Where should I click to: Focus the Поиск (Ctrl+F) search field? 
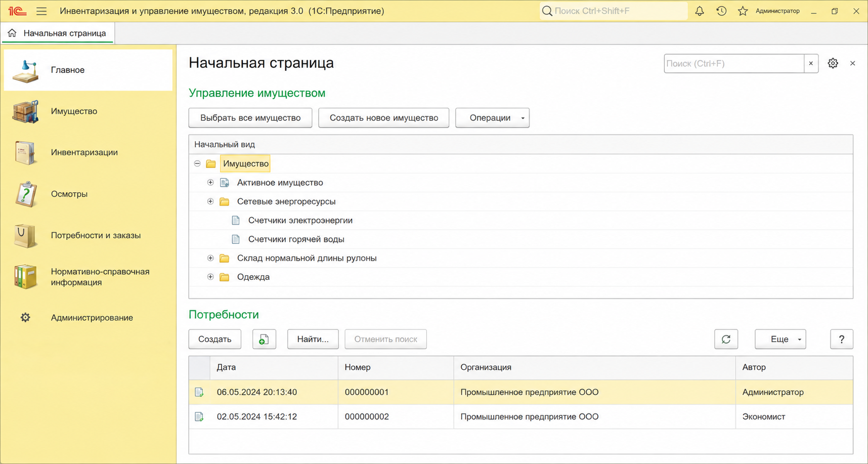(733, 63)
